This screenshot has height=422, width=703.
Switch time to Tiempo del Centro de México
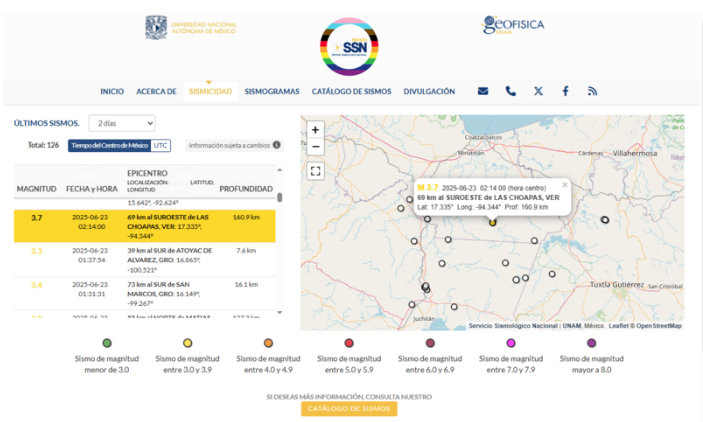click(x=109, y=145)
